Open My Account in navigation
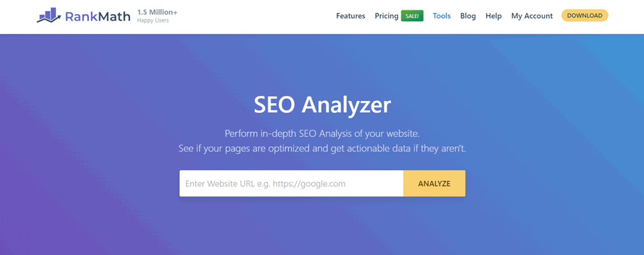 coord(532,16)
